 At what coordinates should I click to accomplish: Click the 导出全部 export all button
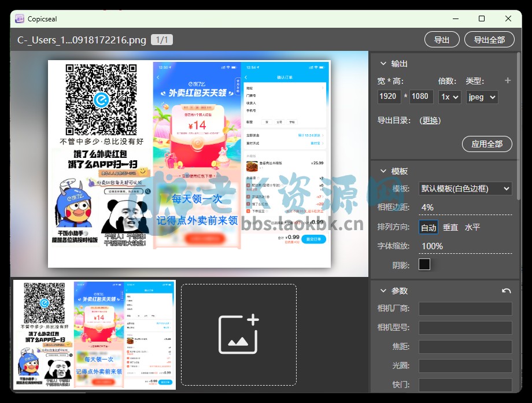(489, 40)
